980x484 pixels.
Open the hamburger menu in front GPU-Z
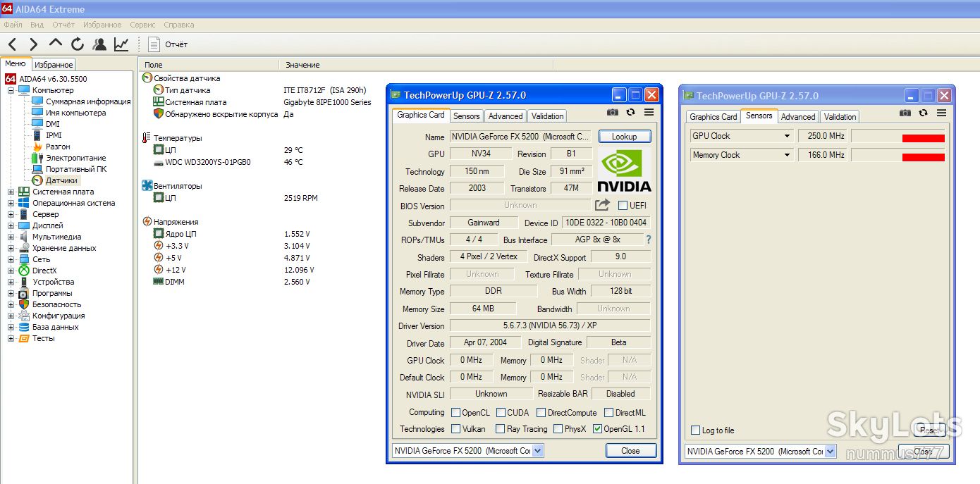[x=649, y=112]
